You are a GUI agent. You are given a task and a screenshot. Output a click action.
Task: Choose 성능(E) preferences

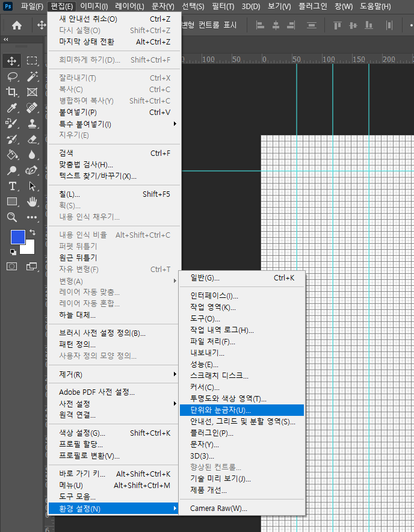click(x=242, y=364)
